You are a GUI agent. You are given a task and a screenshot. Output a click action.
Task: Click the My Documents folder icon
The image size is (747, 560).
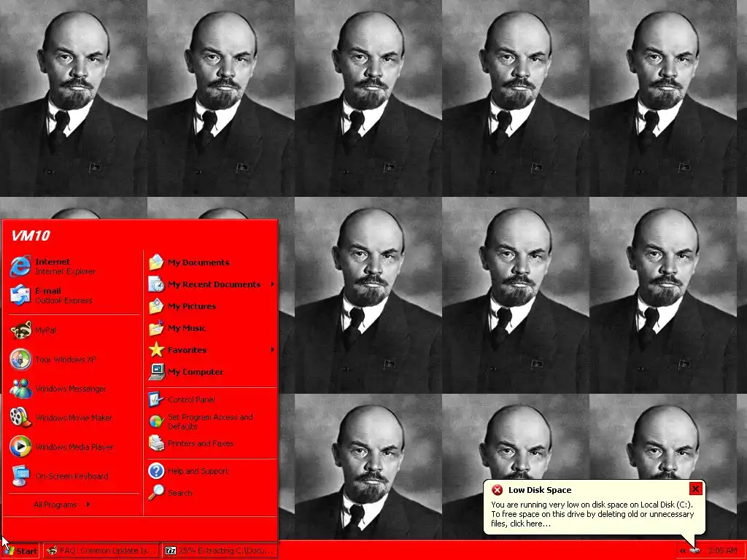(156, 262)
